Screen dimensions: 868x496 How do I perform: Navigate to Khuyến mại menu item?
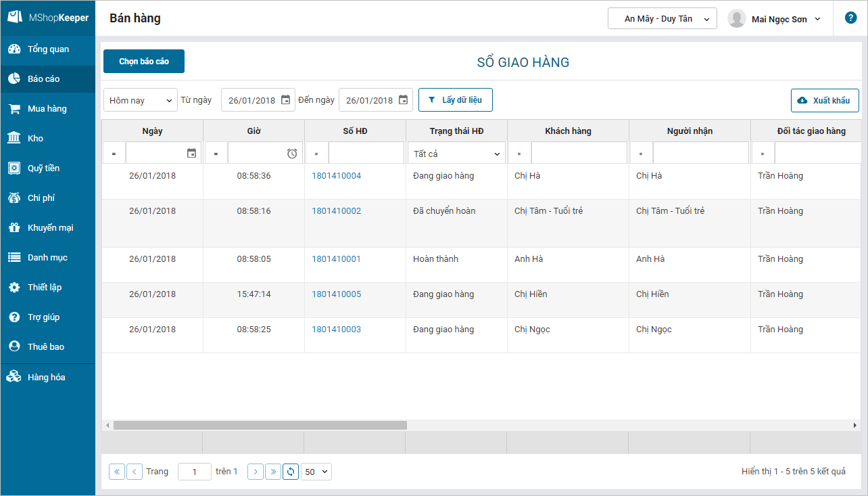(x=50, y=228)
